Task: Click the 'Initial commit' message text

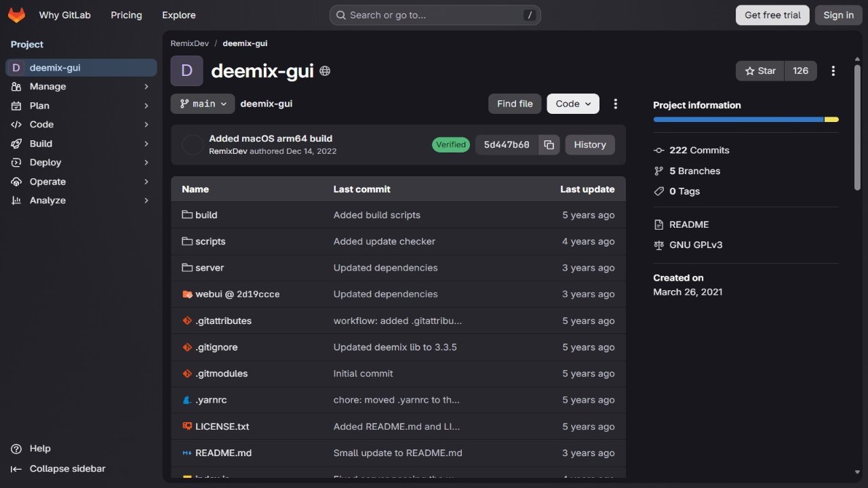Action: (x=363, y=373)
